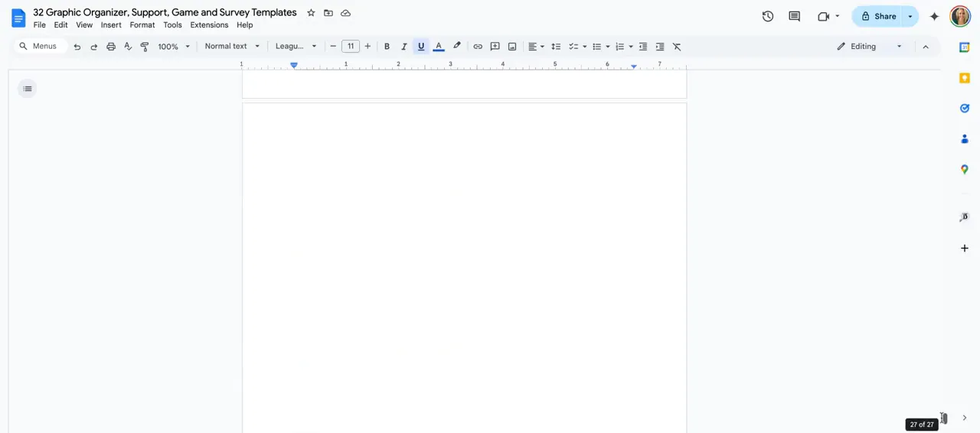Toggle italic formatting
980x433 pixels.
coord(404,47)
